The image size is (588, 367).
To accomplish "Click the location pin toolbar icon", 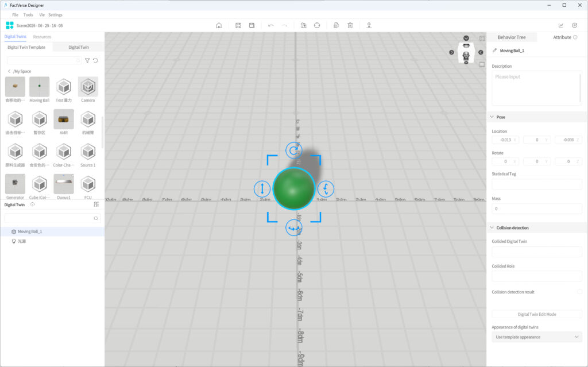I will [369, 25].
